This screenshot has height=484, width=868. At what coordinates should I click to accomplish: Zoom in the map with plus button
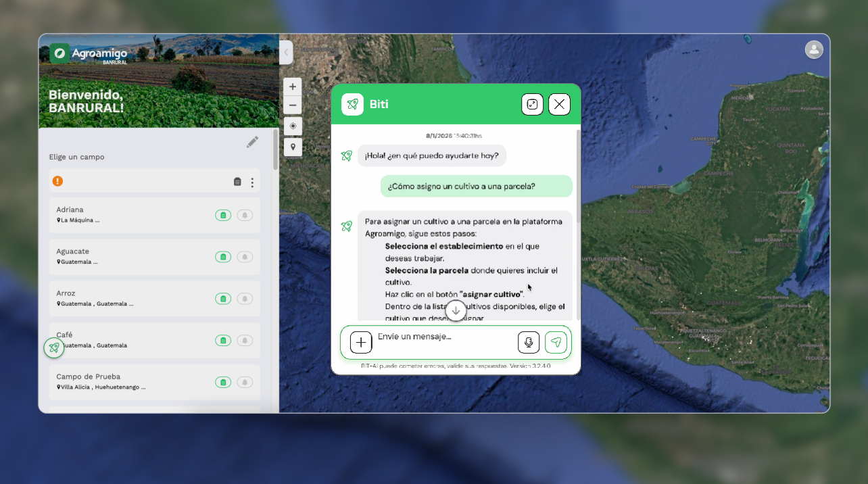pos(293,87)
